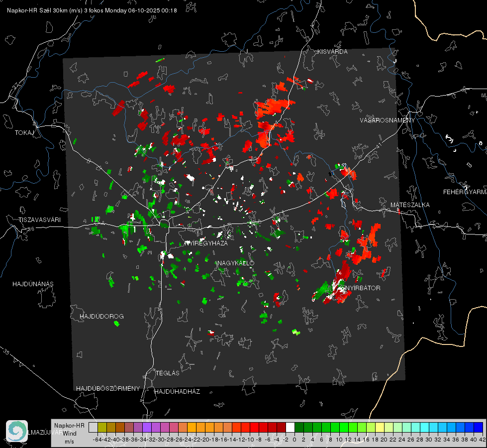This screenshot has width=487, height=448.
Task: Click the swirl logo icon in the corner
Action: tap(17, 431)
